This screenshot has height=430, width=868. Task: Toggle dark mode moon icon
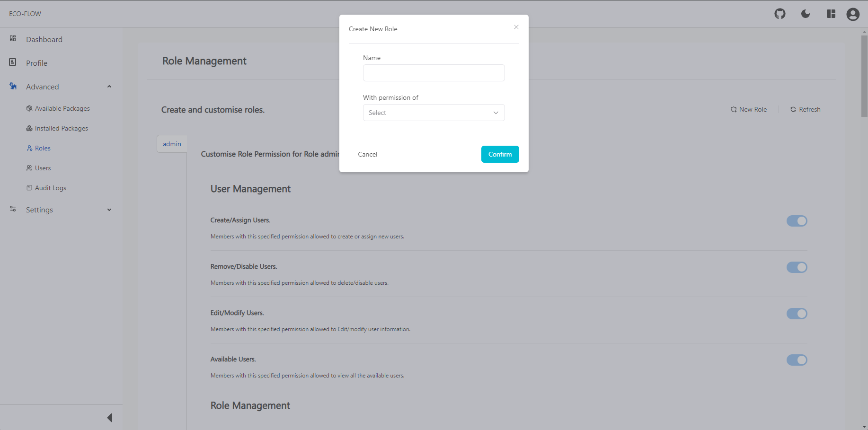pyautogui.click(x=806, y=14)
